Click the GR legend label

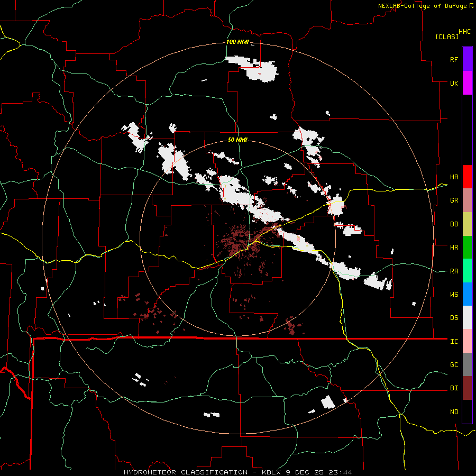point(454,200)
